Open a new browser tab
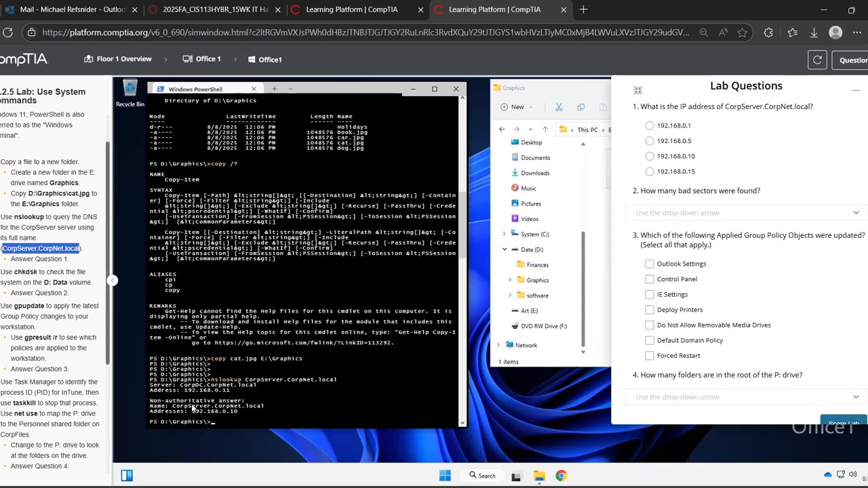The width and height of the screenshot is (868, 488). click(x=583, y=9)
